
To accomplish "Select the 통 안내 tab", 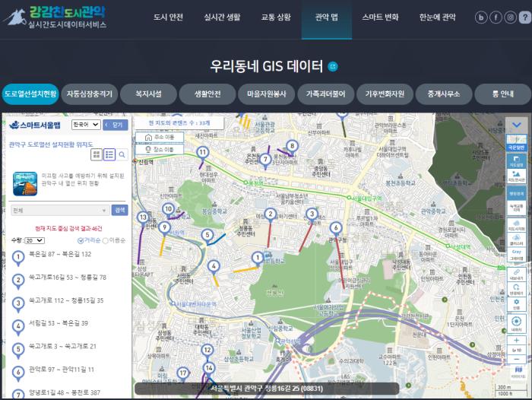I will point(503,94).
